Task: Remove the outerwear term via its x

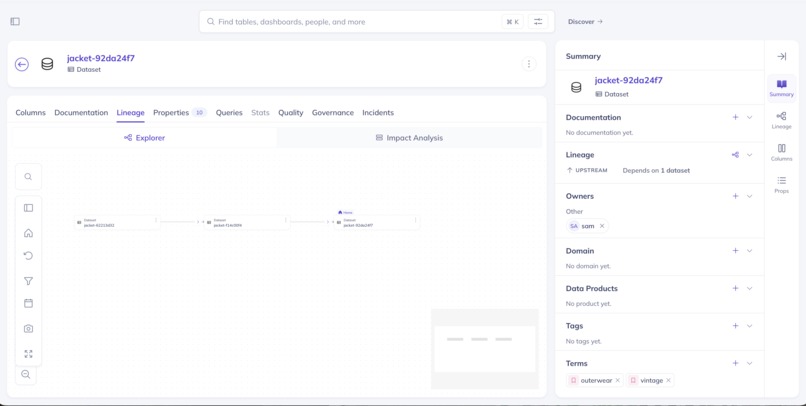Action: tap(617, 380)
